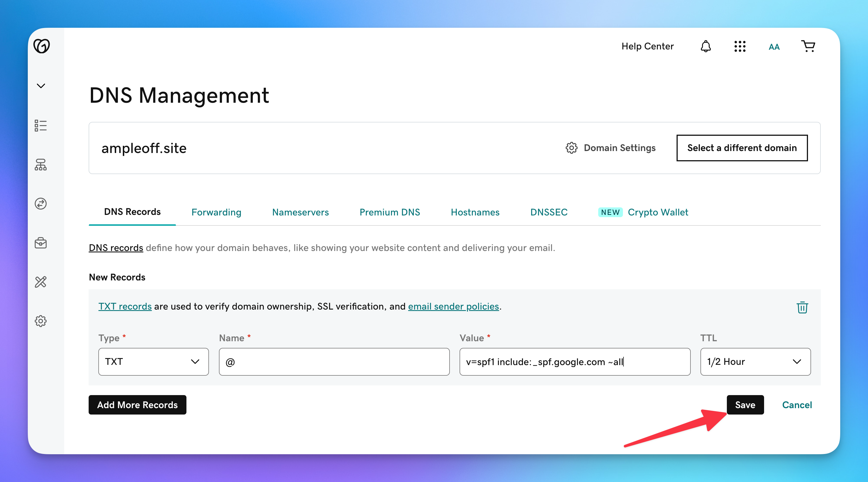This screenshot has height=482, width=868.
Task: Save the new DNS record
Action: click(745, 405)
